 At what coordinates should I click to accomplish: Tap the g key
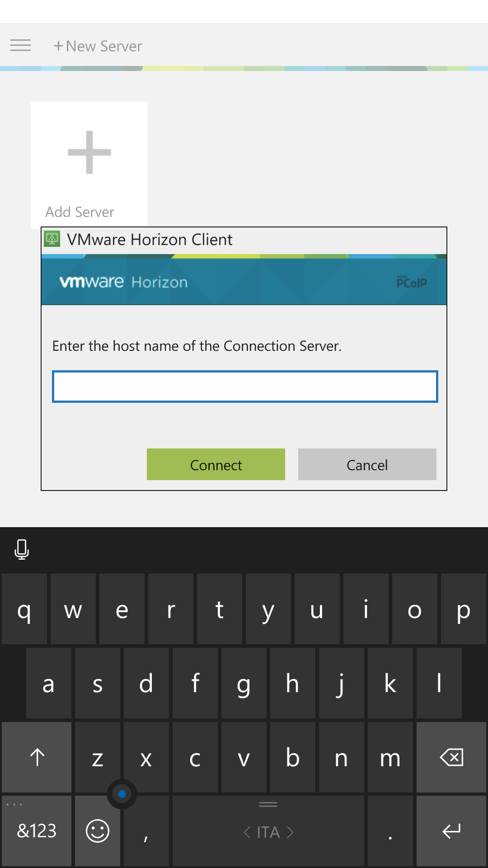coord(244,683)
